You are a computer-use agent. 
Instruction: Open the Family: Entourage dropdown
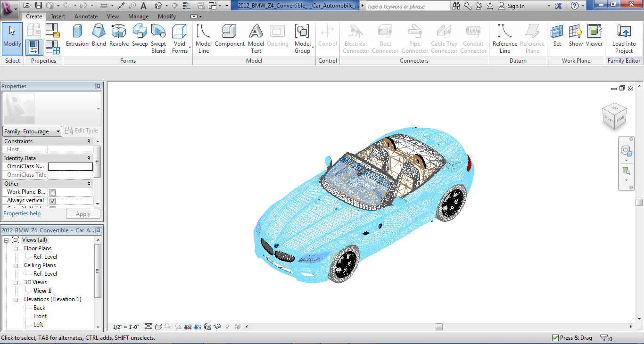(33, 131)
